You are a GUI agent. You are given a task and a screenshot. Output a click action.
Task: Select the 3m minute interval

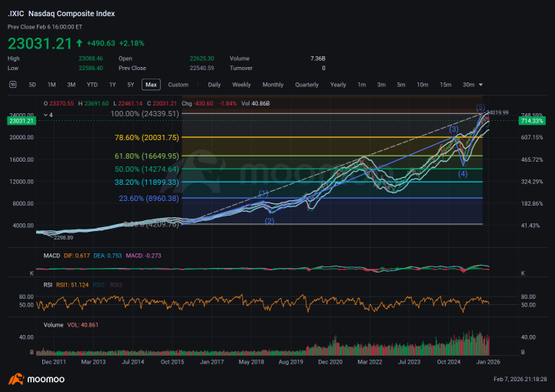coord(381,85)
